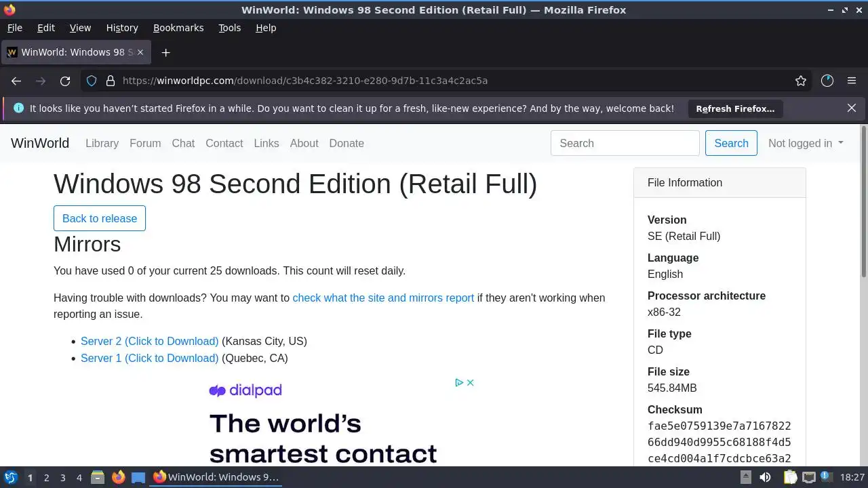This screenshot has width=868, height=488.
Task: Switch to workspace 2 in the taskbar
Action: (46, 477)
